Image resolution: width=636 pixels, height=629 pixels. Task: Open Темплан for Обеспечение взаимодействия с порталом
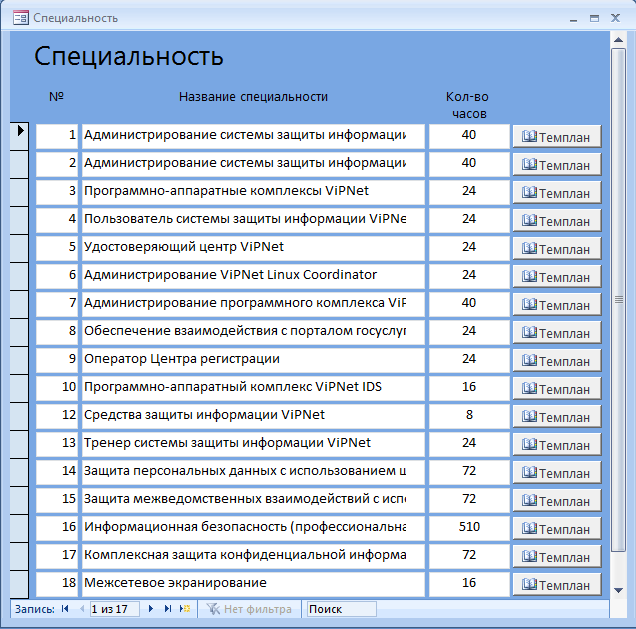point(556,333)
